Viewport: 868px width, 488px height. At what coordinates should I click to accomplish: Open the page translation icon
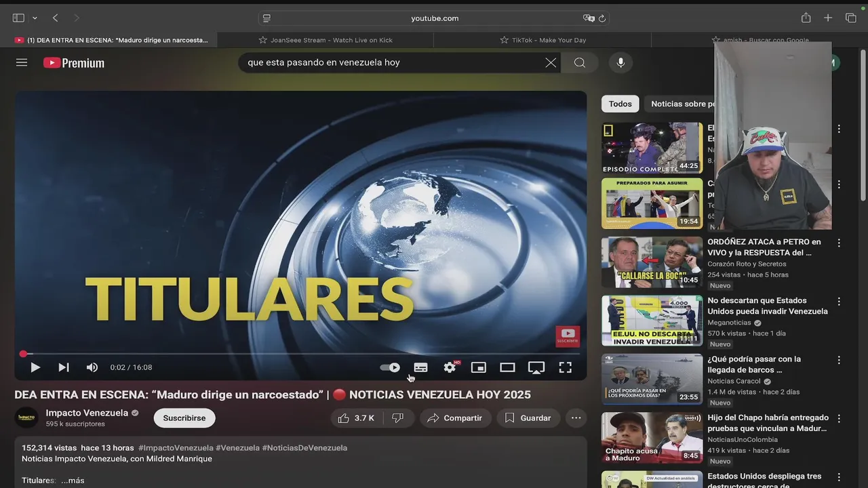click(588, 18)
